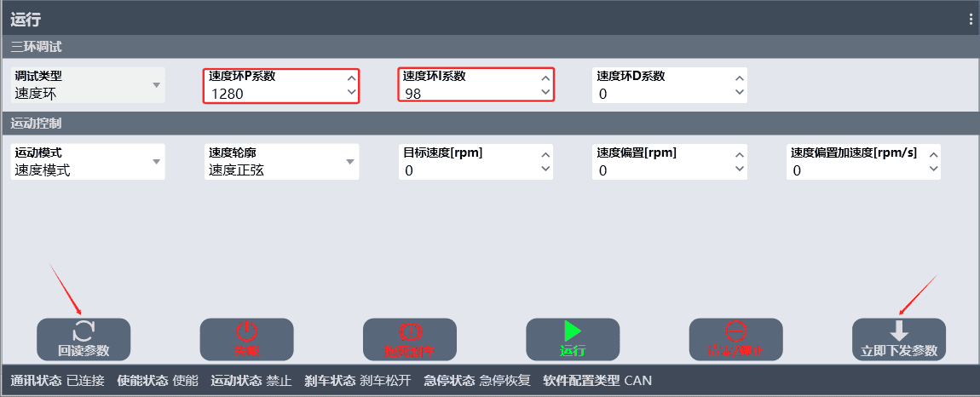Click the 清零/停止 stop icon button
The height and width of the screenshot is (397, 980).
(x=735, y=339)
